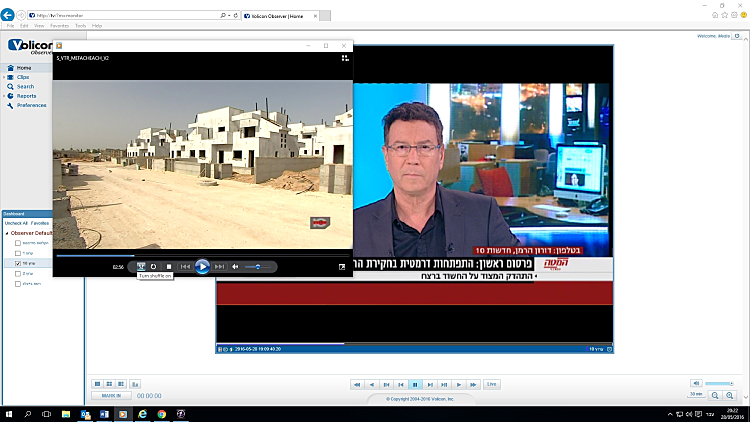Toggle repeat in Windows Media Player
Image resolution: width=750 pixels, height=422 pixels.
coord(154,267)
